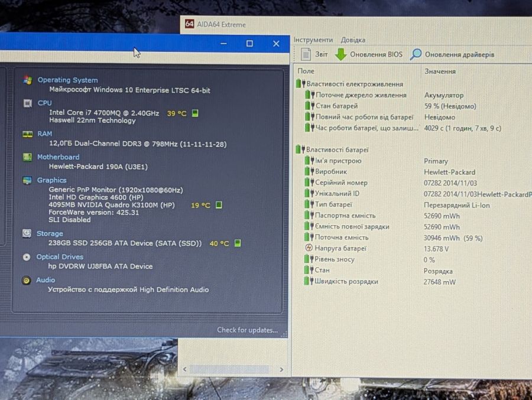Click the Check for updates... link
This screenshot has height=400, width=532.
coord(247,330)
